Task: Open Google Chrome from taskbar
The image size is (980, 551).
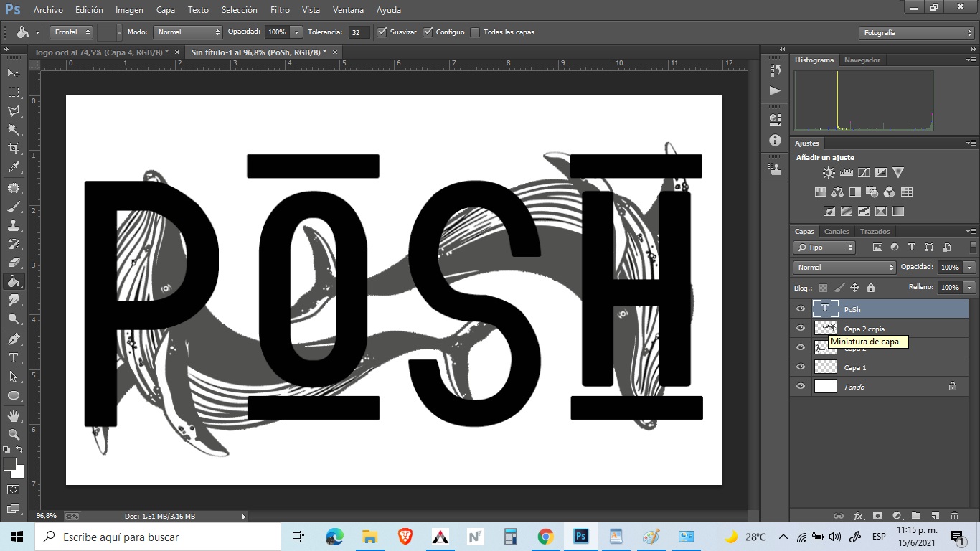Action: click(545, 537)
